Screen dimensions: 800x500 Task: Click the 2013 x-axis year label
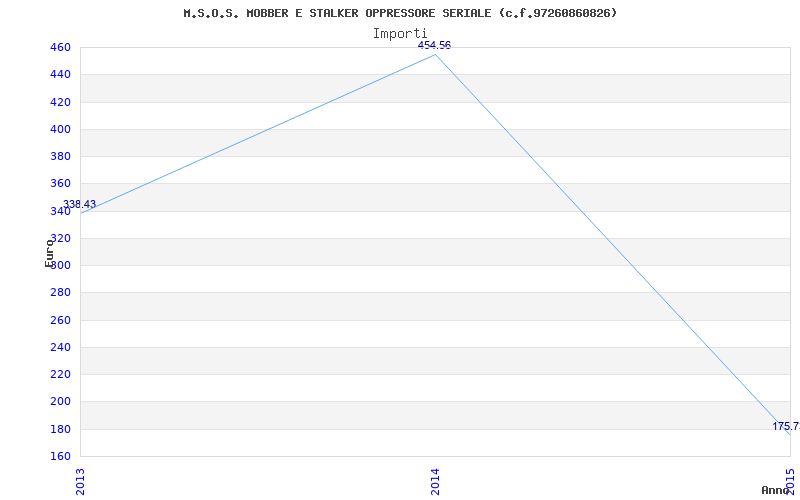click(x=81, y=481)
